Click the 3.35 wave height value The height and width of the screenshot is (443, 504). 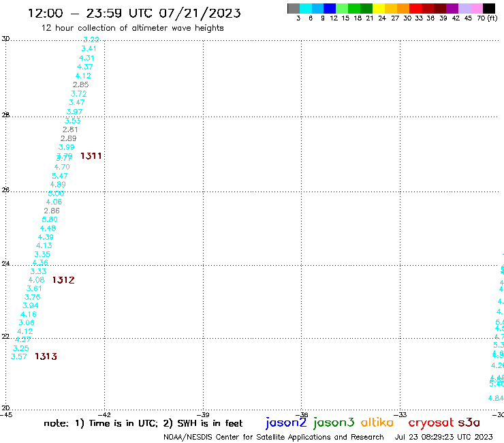(42, 254)
